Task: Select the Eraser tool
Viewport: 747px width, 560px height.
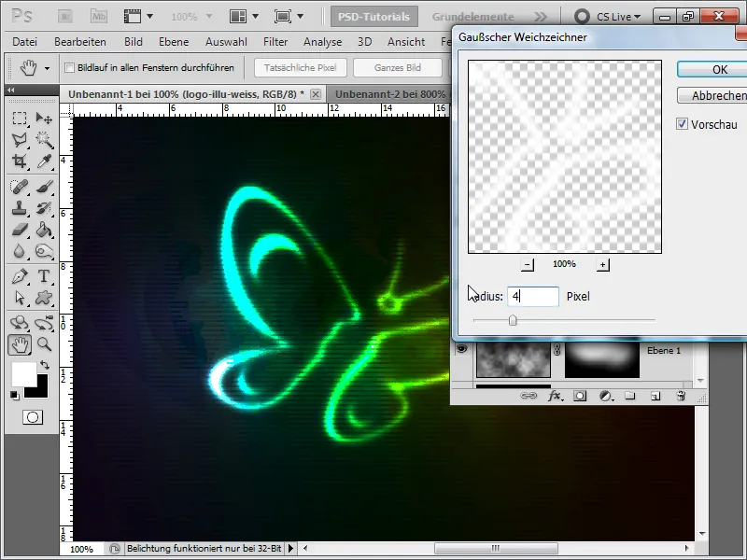Action: tap(19, 230)
